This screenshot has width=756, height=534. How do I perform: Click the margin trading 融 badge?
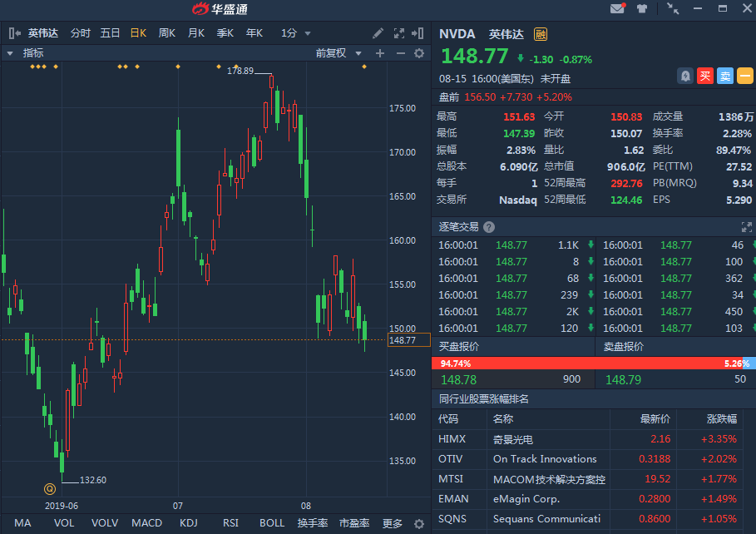tap(540, 34)
